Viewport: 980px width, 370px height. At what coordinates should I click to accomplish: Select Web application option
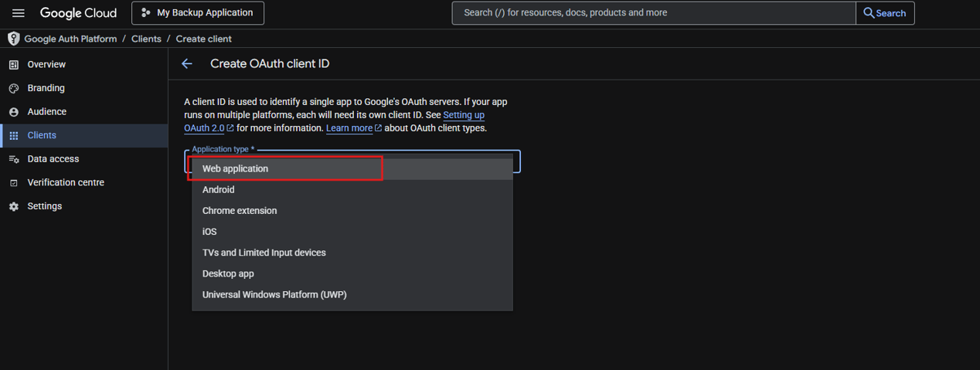tap(352, 168)
